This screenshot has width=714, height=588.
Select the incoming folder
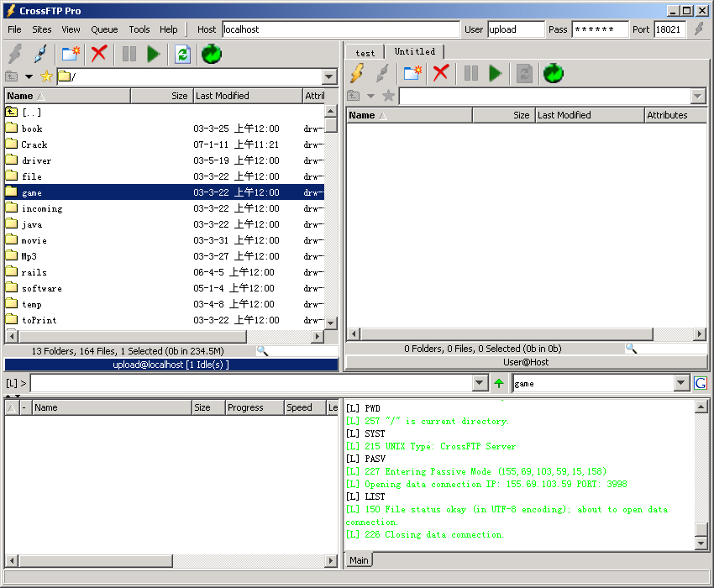tap(165, 208)
